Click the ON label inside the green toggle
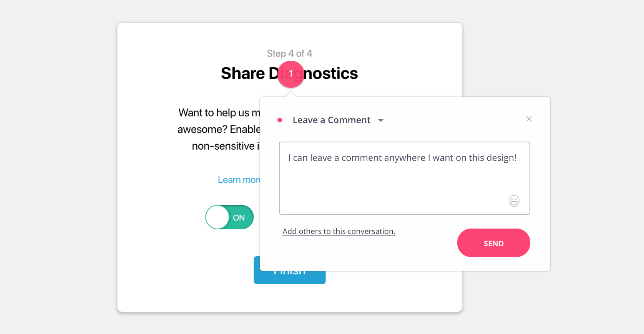The height and width of the screenshot is (334, 644). [x=239, y=218]
